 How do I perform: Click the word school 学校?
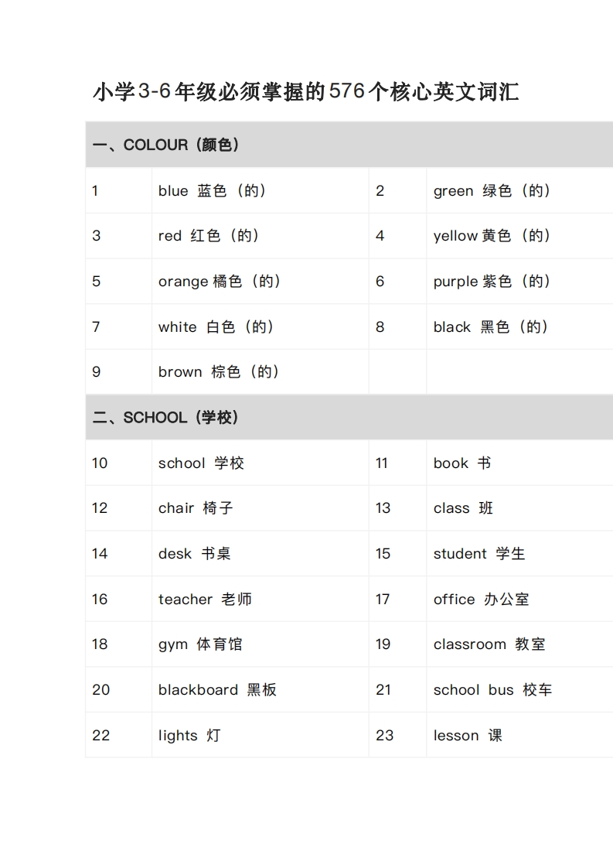tap(202, 463)
